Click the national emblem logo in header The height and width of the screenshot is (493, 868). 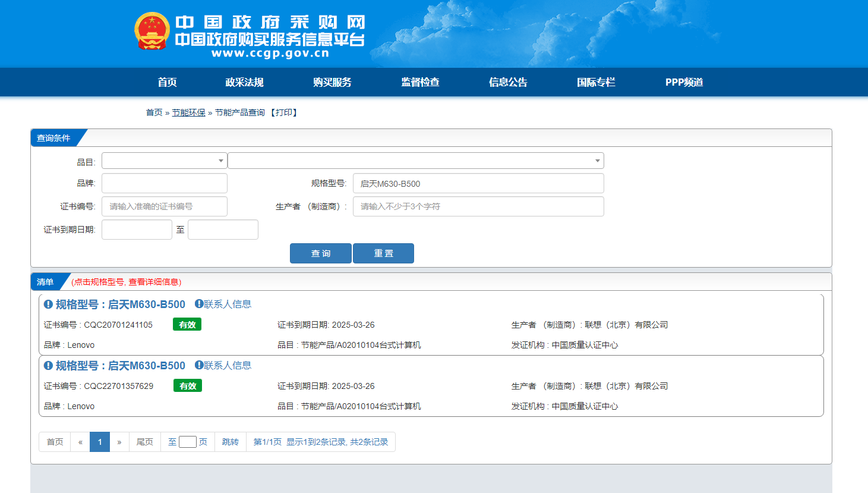[152, 31]
